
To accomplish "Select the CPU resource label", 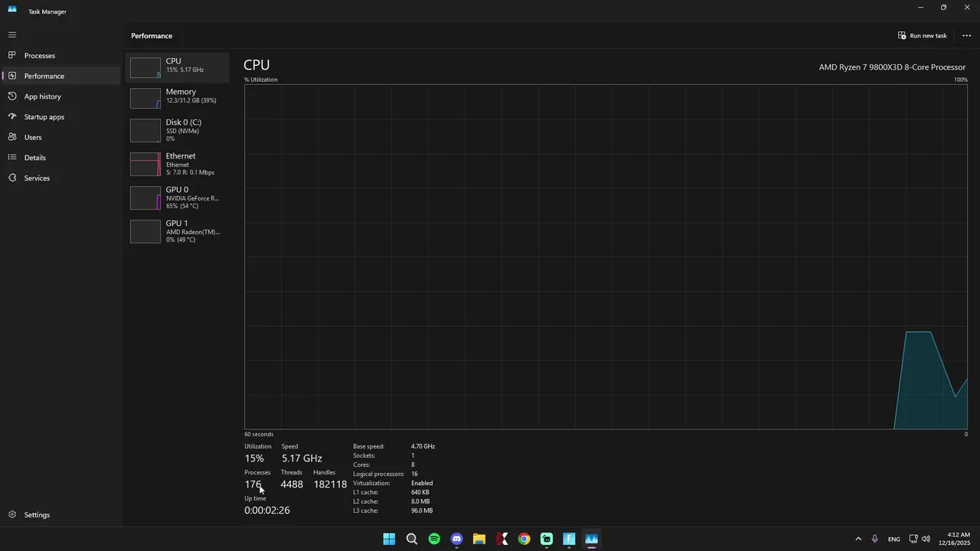I will [174, 61].
